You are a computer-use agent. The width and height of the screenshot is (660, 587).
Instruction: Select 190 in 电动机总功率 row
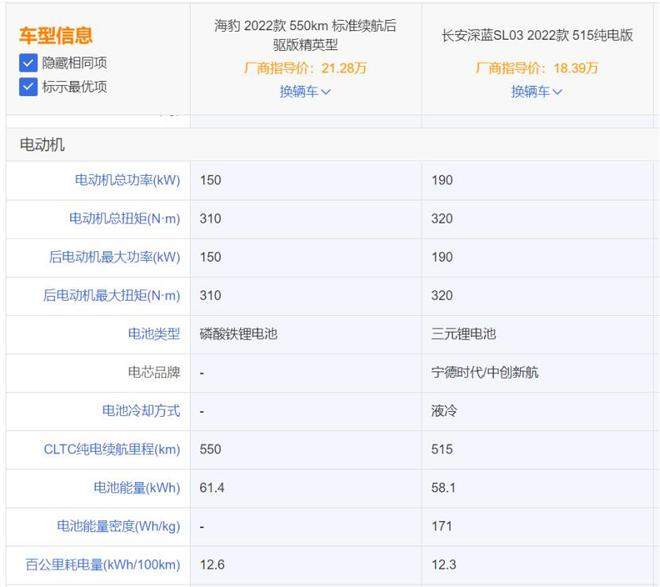click(442, 181)
